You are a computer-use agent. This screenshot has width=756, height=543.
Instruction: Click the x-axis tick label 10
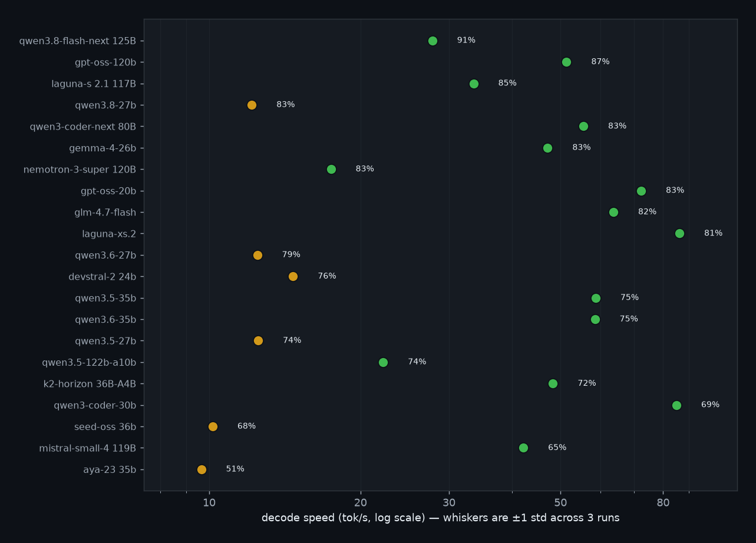click(209, 502)
